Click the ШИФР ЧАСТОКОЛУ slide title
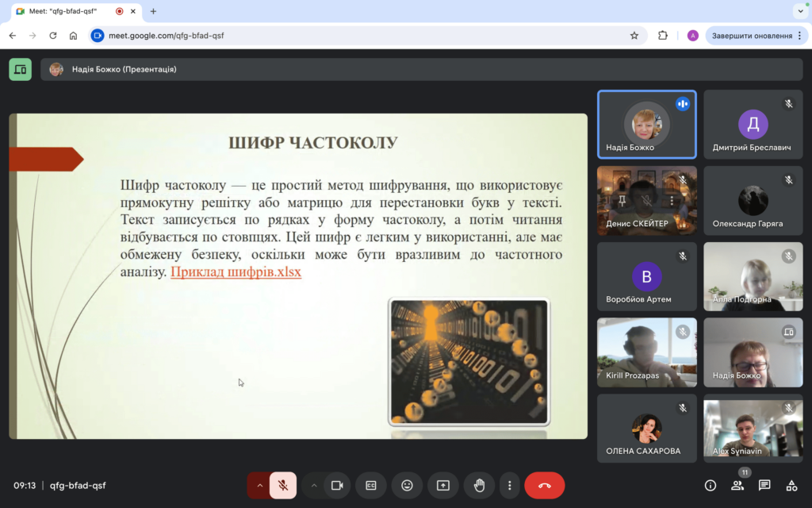 (312, 143)
